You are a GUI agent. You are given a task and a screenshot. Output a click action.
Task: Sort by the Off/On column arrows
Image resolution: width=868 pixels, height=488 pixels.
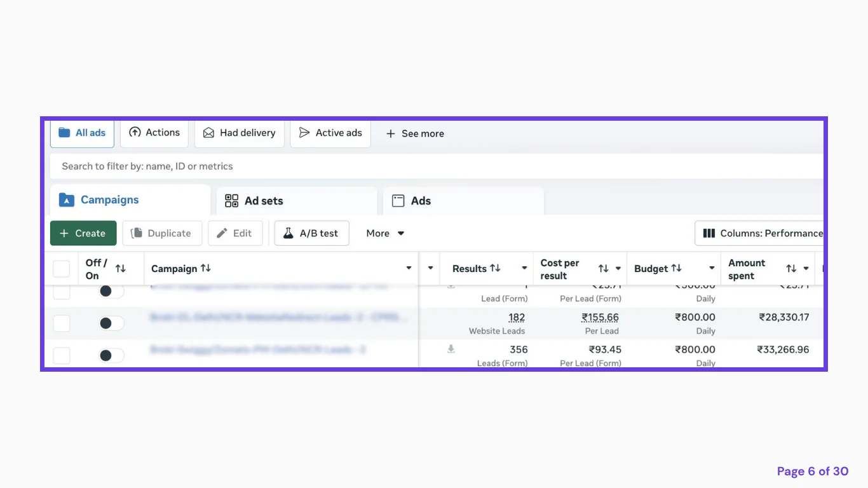point(120,269)
